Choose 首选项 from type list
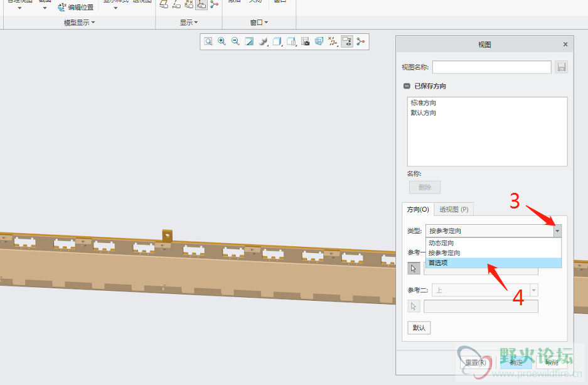588x385 pixels. tap(493, 263)
